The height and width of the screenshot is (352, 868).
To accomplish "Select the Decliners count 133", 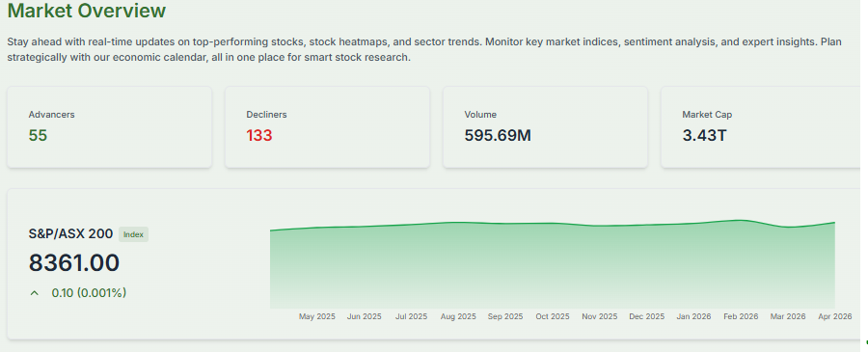I will 259,136.
